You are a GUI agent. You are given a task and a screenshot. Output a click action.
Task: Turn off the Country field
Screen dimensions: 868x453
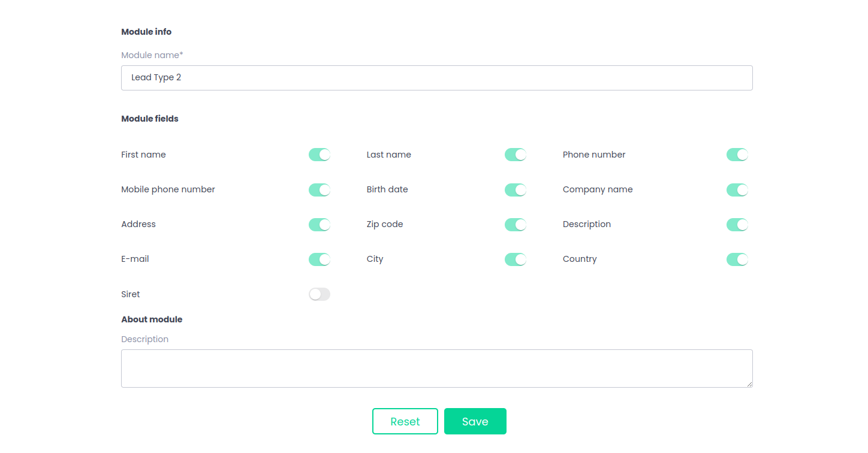pos(737,259)
